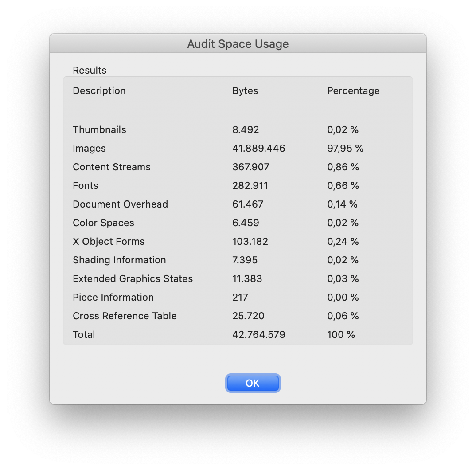
Task: Click the OK button
Action: click(253, 383)
